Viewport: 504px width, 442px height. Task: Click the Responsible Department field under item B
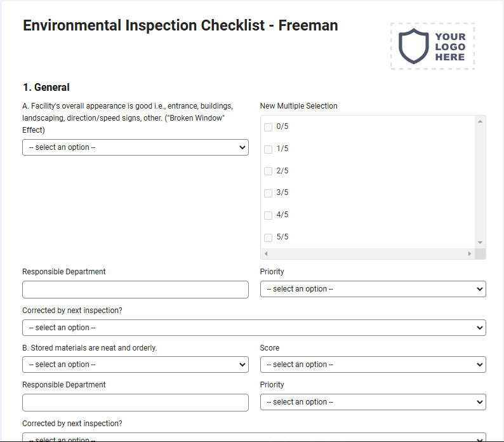(135, 403)
